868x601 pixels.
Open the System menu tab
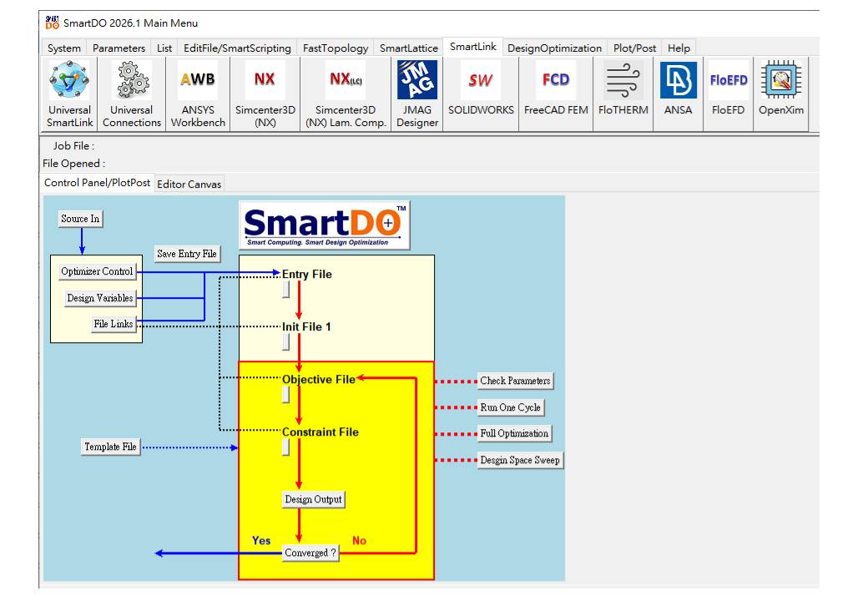pyautogui.click(x=64, y=48)
